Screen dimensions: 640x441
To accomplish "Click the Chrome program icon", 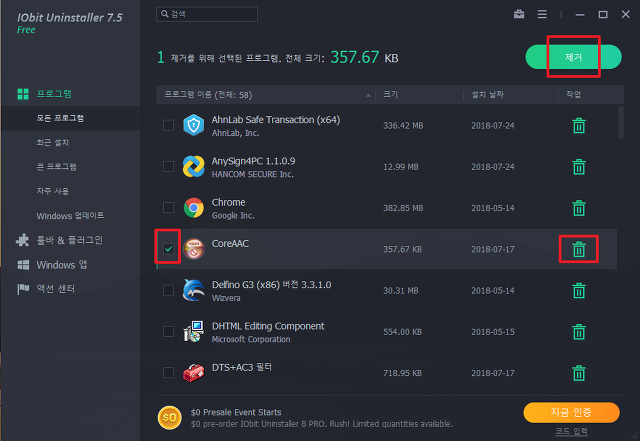I will click(x=193, y=208).
